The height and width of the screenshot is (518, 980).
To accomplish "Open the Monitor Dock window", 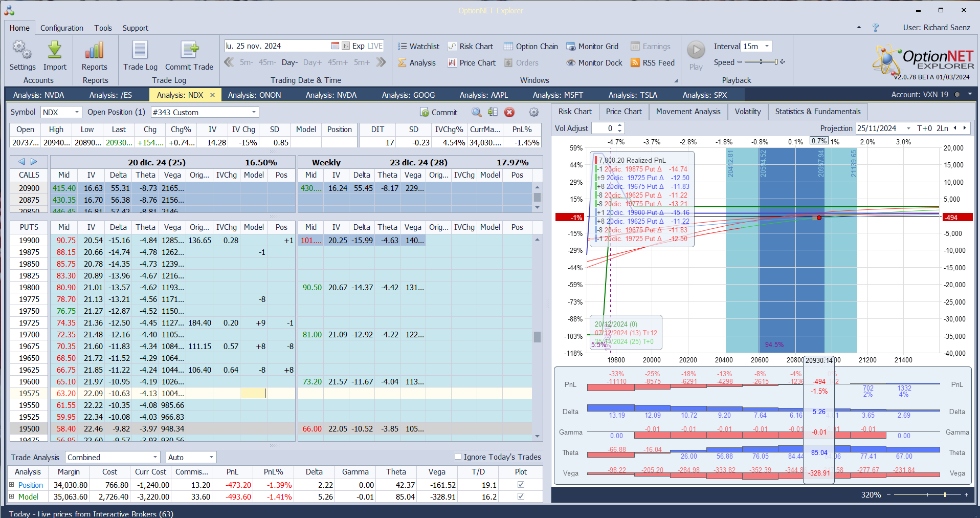I will 594,62.
